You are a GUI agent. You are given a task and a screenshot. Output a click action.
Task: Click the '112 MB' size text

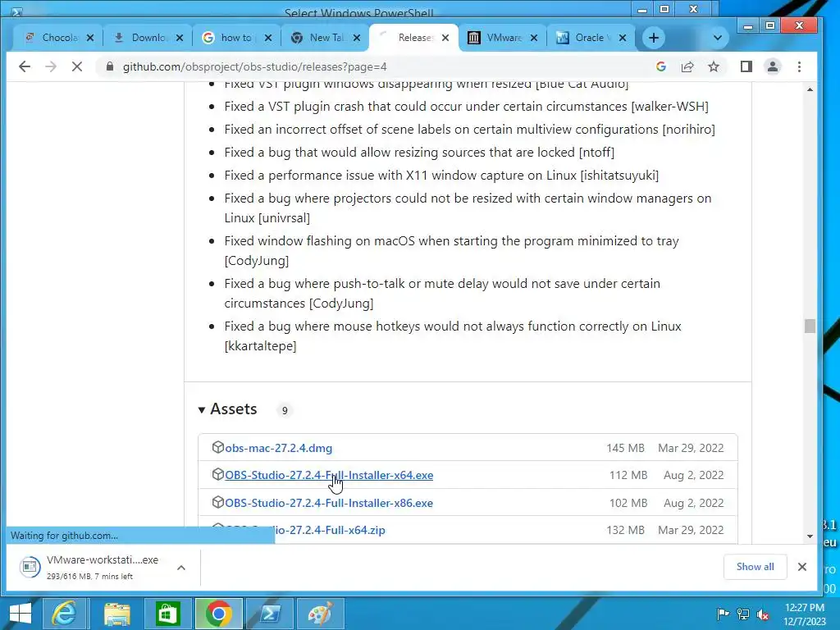(x=628, y=475)
